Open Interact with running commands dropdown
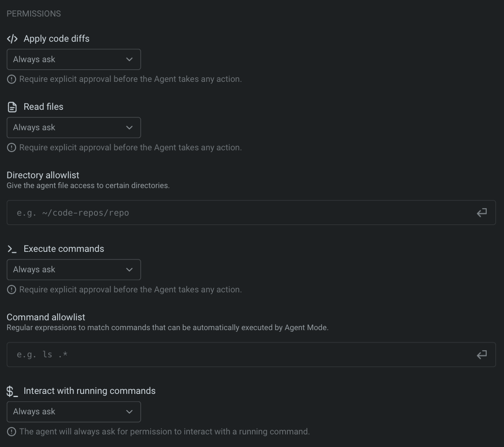504x447 pixels. (x=74, y=412)
